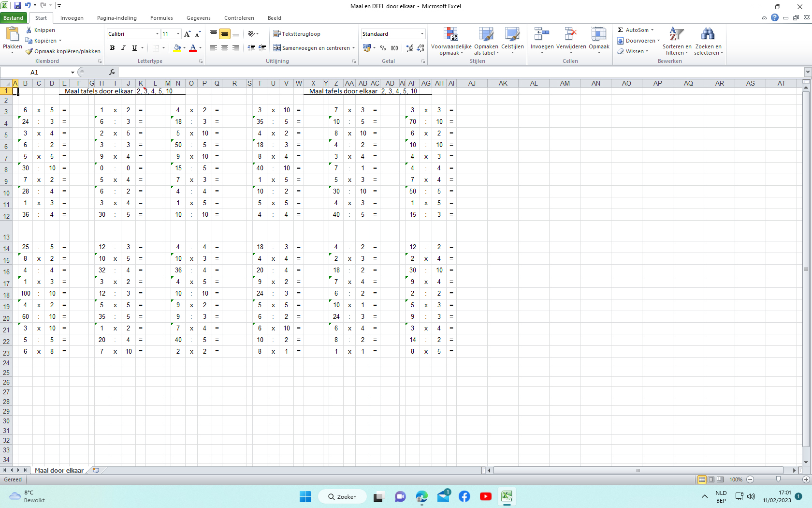Click the Sorteren en filteren icon
The height and width of the screenshot is (508, 812).
(x=676, y=35)
